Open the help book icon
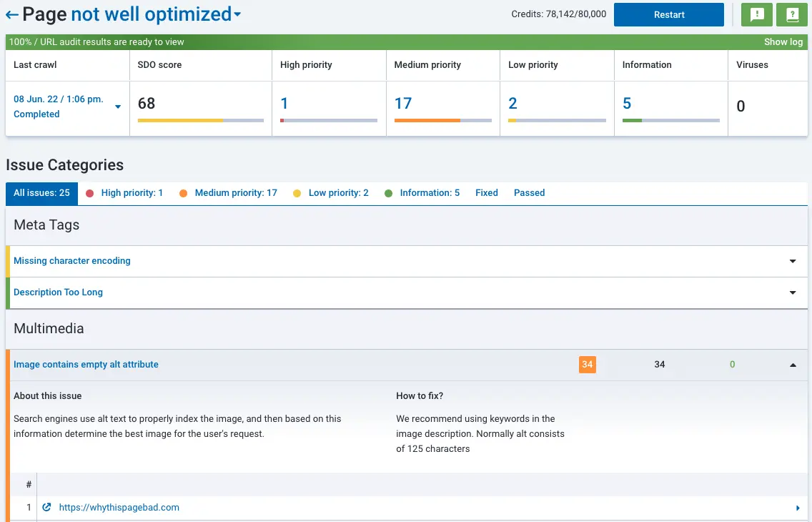 click(791, 14)
